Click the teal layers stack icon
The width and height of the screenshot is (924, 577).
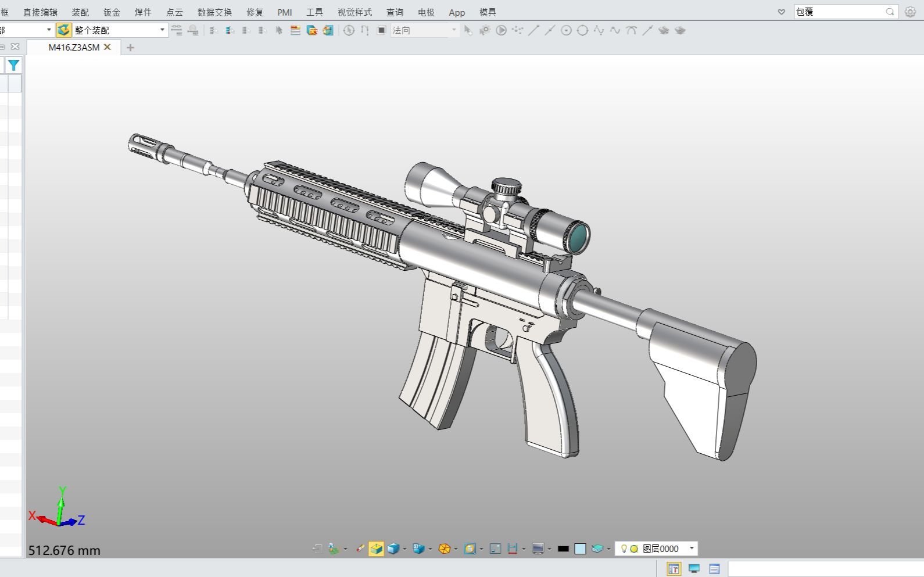click(597, 549)
